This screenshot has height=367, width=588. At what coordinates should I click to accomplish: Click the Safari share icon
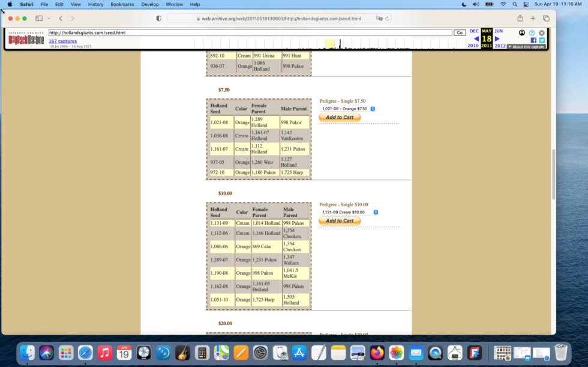[520, 19]
